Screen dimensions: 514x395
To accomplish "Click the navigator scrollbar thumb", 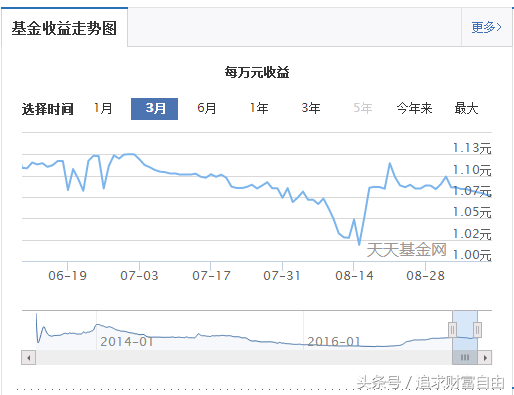I will pos(465,358).
